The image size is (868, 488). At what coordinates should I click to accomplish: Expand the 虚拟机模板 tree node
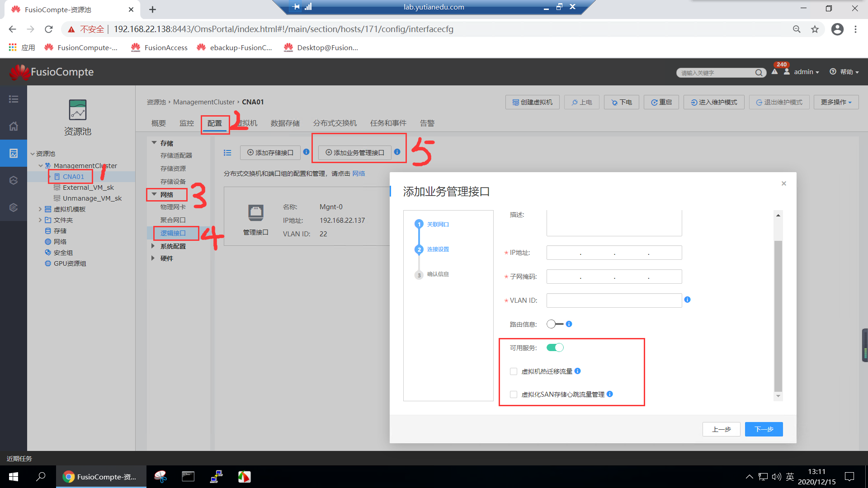pyautogui.click(x=40, y=209)
